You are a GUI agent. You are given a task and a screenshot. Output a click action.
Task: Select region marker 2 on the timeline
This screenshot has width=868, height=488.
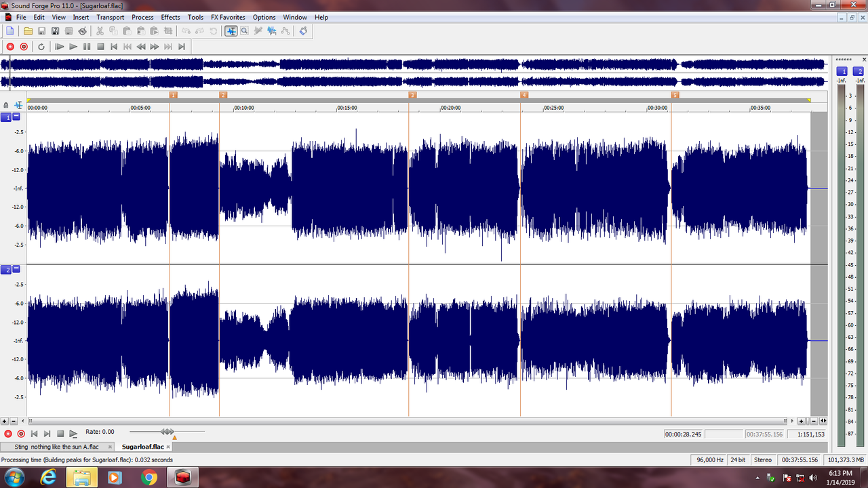[223, 95]
